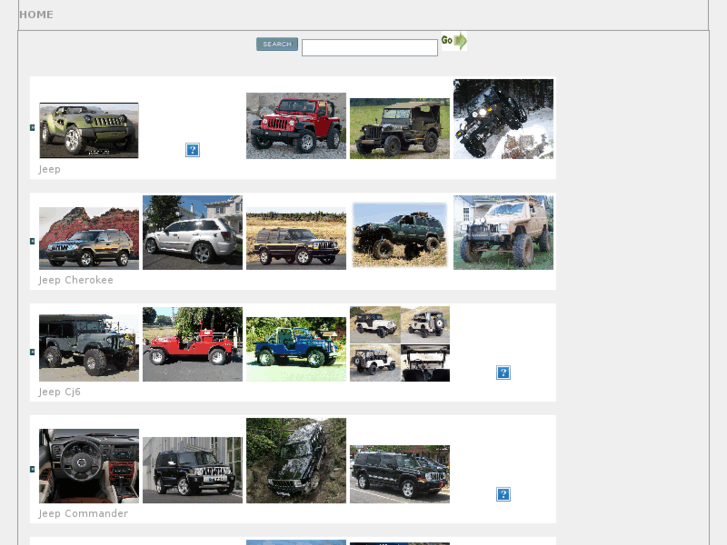Image resolution: width=727 pixels, height=545 pixels.
Task: Open the red Jeep Wrangler thumbnail
Action: tap(296, 126)
